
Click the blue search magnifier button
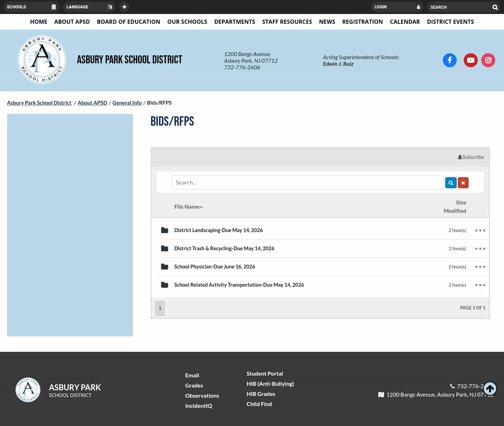coord(451,183)
